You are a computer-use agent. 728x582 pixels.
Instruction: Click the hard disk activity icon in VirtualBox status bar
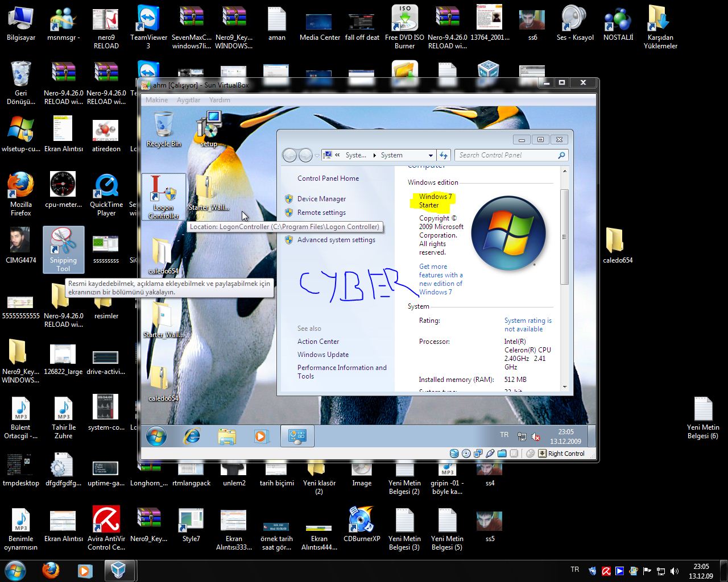click(x=454, y=454)
